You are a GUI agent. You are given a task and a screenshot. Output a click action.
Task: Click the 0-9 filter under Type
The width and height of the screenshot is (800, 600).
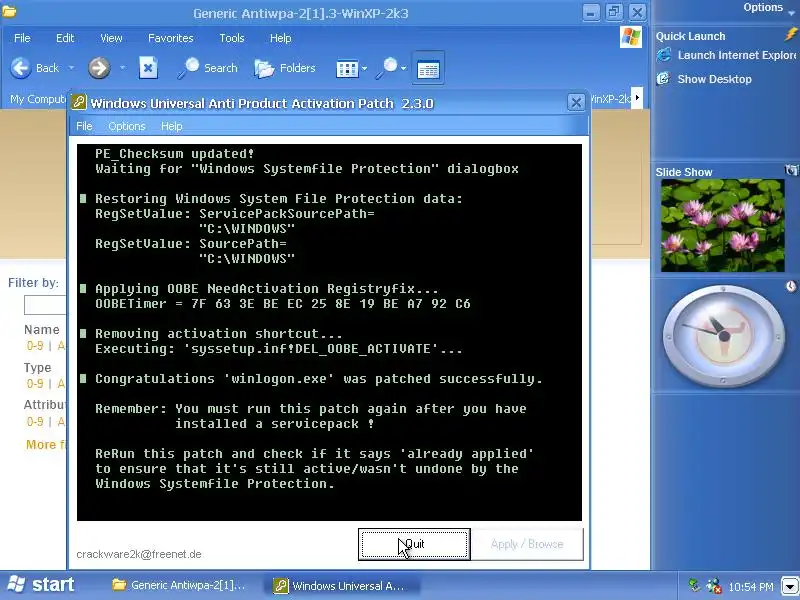(35, 384)
